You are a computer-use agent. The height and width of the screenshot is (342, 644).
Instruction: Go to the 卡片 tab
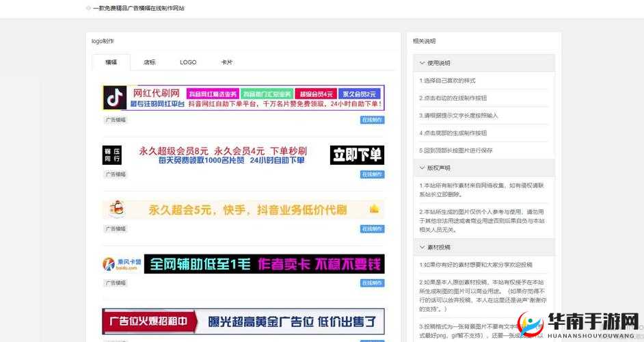click(x=227, y=62)
